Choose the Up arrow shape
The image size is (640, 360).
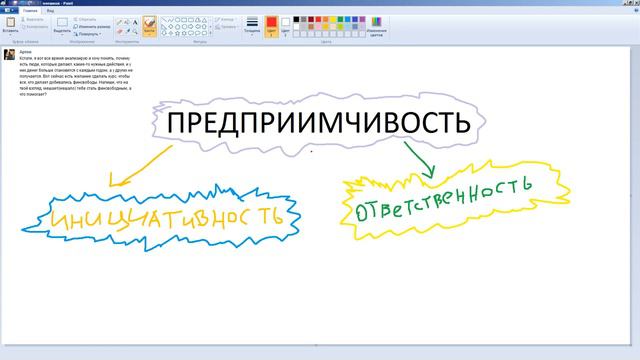click(x=204, y=27)
